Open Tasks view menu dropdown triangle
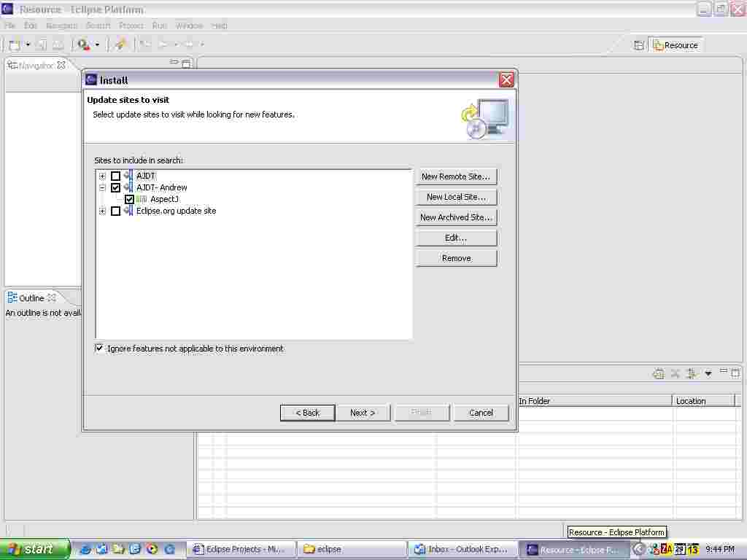Screen dimensions: 747x560 coord(708,373)
